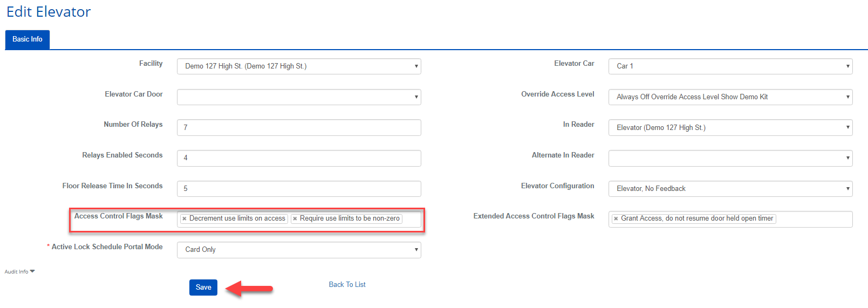Go back via Back To List link
Image resolution: width=868 pixels, height=308 pixels.
pos(347,285)
